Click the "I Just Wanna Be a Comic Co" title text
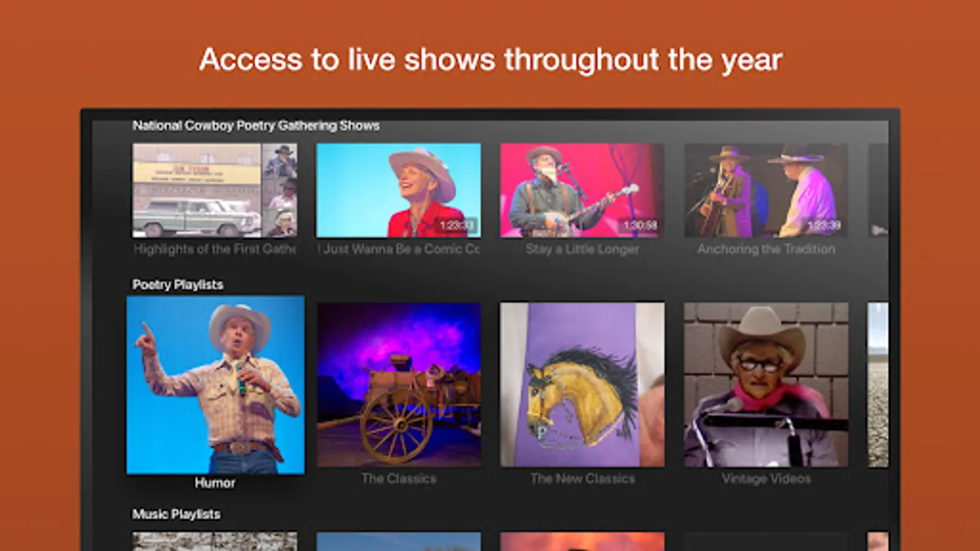 pos(399,249)
